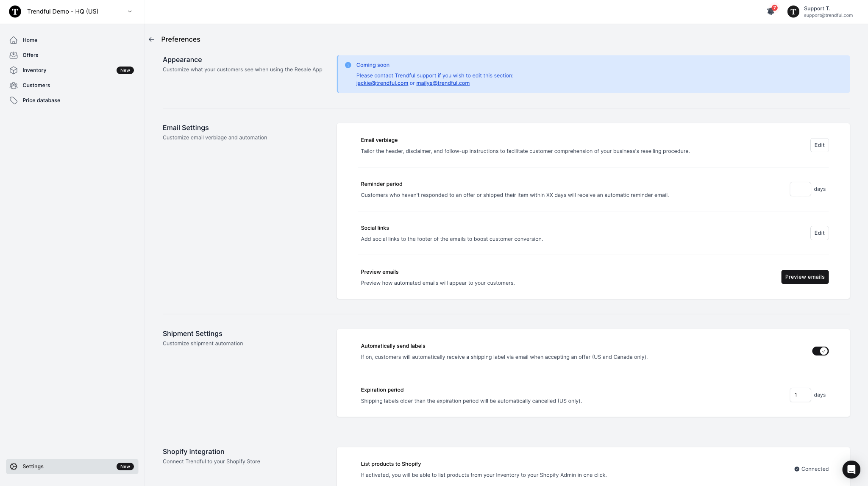Open the Customers menu item
Viewport: 868px width, 486px height.
click(36, 85)
